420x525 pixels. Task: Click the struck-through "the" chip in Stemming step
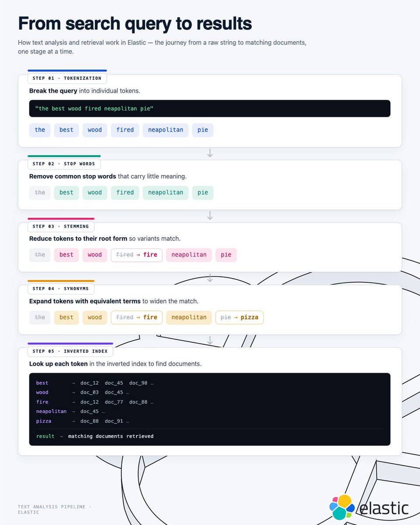(x=40, y=255)
